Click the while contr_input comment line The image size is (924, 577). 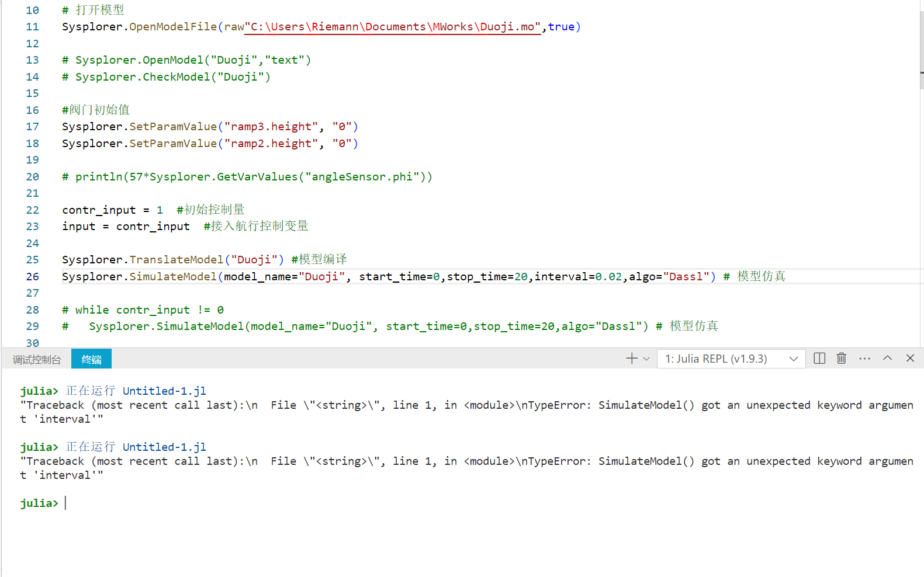[x=143, y=310]
